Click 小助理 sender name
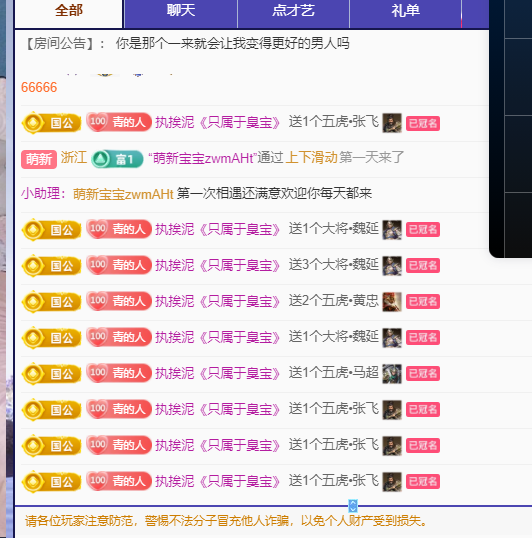Viewport: 532px width, 538px height. pyautogui.click(x=41, y=194)
